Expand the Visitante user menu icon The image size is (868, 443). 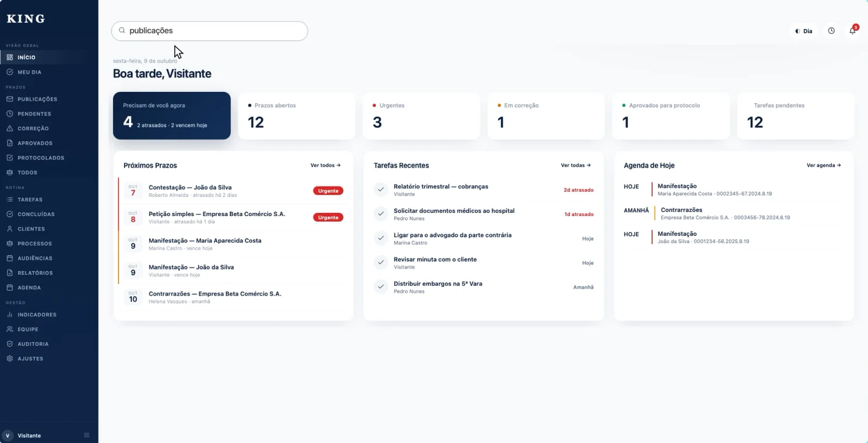tap(86, 435)
